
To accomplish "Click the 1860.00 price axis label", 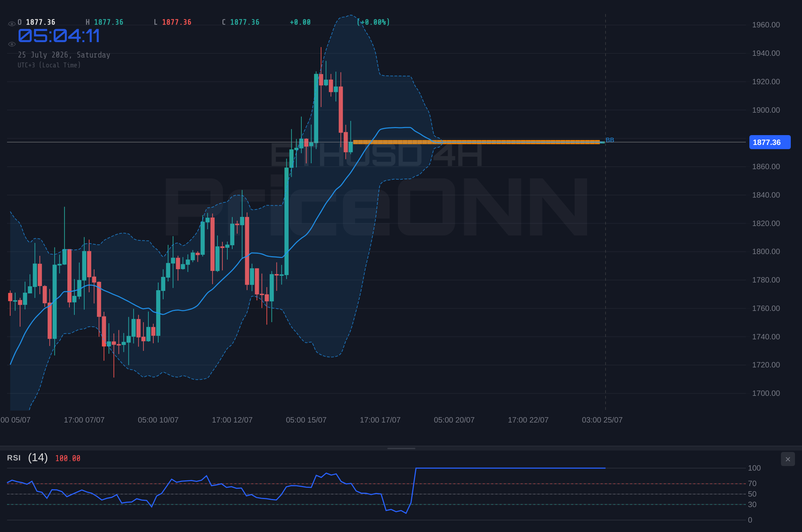I will pos(766,167).
